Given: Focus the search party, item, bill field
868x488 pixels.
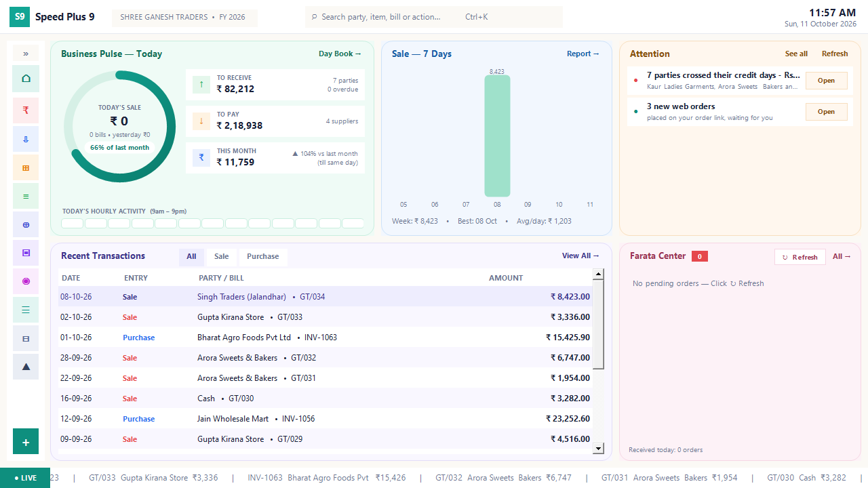Looking at the screenshot, I should [434, 17].
